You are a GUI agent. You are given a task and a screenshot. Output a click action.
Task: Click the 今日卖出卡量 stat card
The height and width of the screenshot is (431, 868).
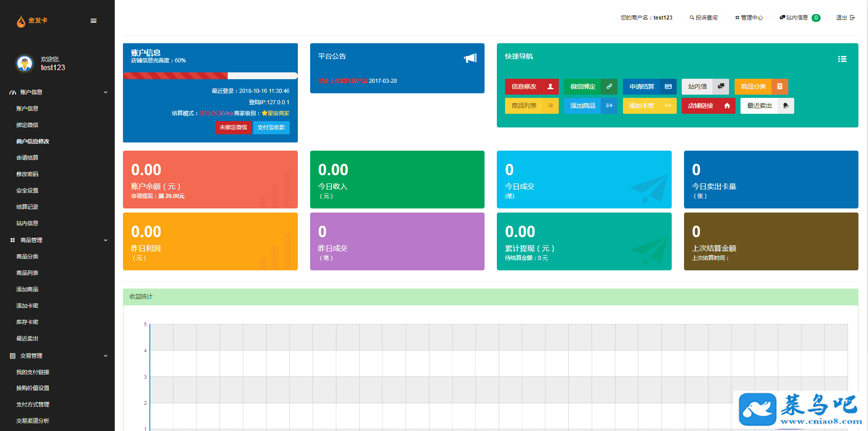[x=771, y=179]
